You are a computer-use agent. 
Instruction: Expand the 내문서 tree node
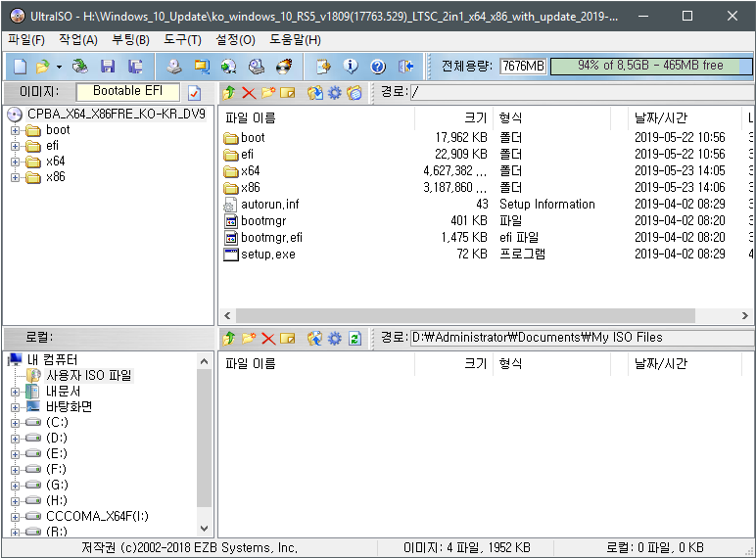pyautogui.click(x=15, y=392)
